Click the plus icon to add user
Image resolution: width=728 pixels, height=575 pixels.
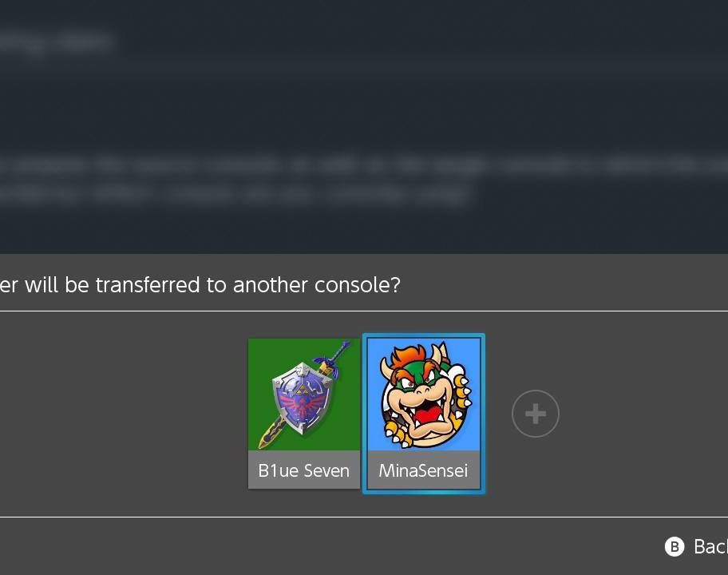[x=536, y=414]
